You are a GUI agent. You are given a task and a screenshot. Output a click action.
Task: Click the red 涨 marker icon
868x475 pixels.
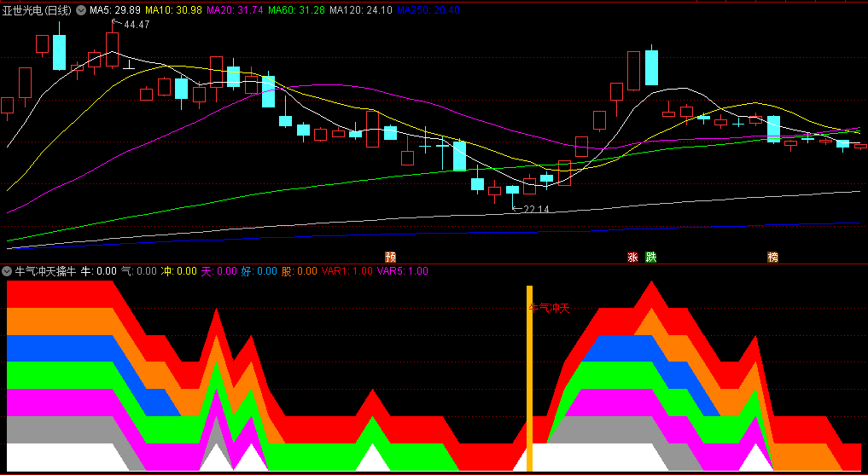coord(632,257)
